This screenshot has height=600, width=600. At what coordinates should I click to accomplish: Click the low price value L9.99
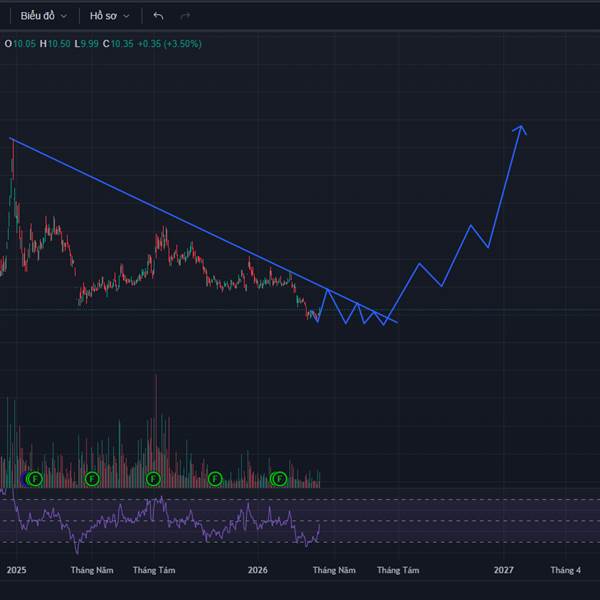click(x=86, y=44)
